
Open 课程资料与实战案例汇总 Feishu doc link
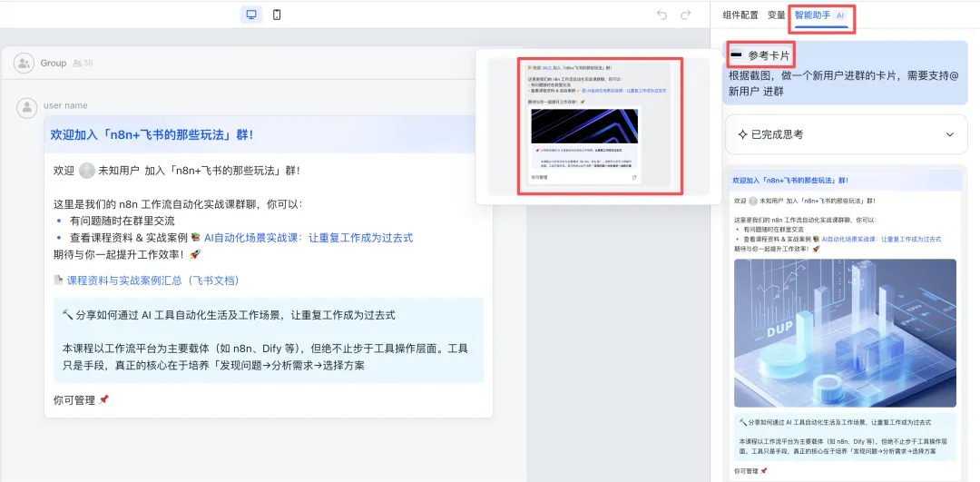click(153, 280)
